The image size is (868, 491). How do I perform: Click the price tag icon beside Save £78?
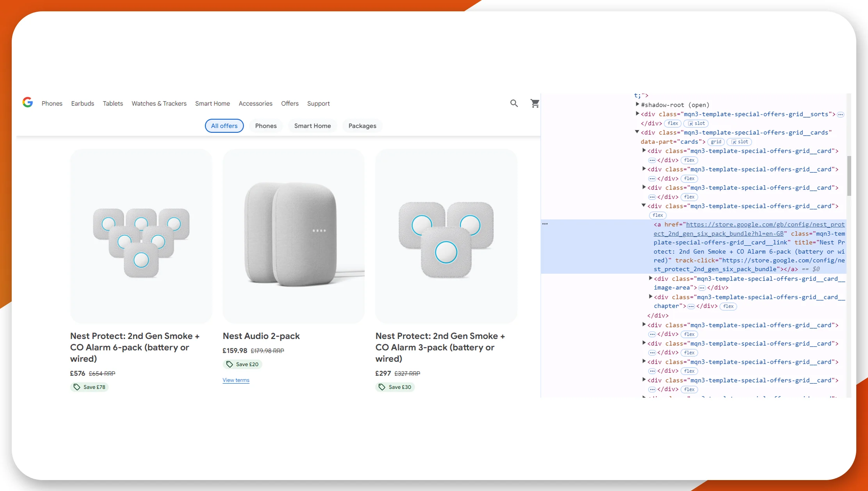(77, 387)
